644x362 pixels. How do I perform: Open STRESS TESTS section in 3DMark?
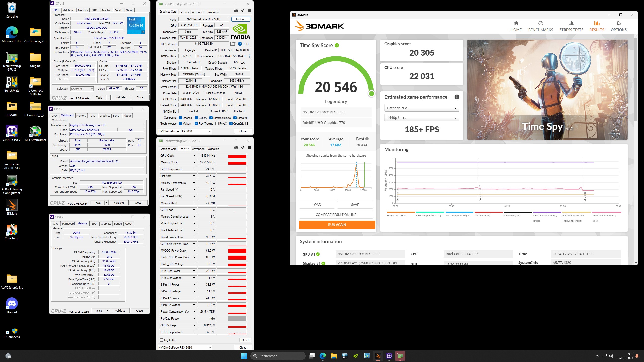point(571,26)
